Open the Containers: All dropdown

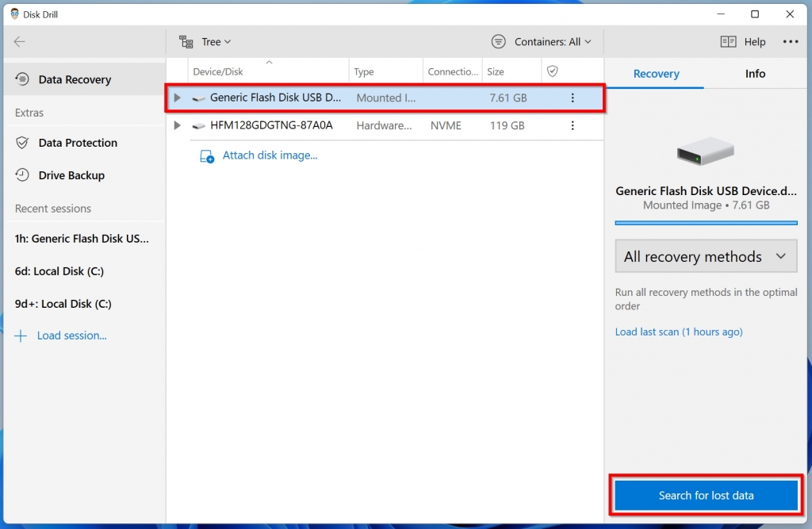pyautogui.click(x=546, y=41)
